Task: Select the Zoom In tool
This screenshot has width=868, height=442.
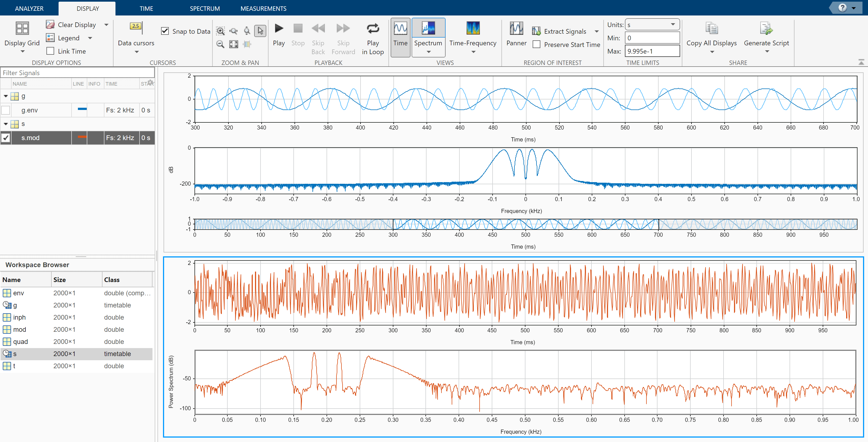Action: 220,31
